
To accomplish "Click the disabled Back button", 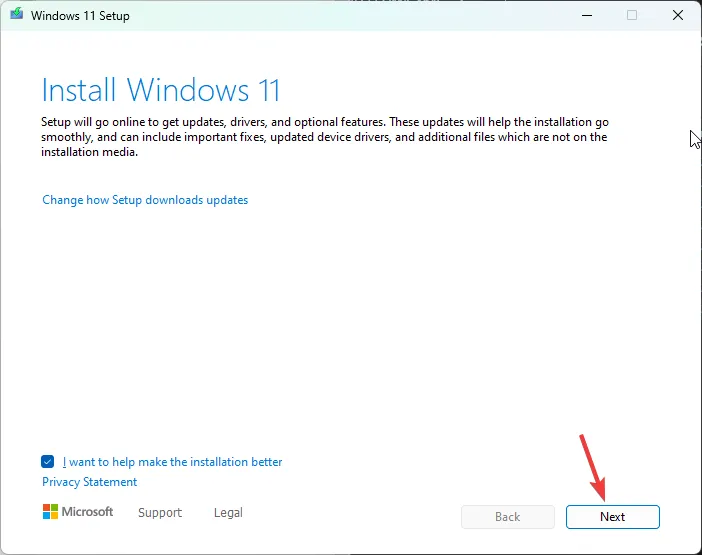I will [508, 517].
